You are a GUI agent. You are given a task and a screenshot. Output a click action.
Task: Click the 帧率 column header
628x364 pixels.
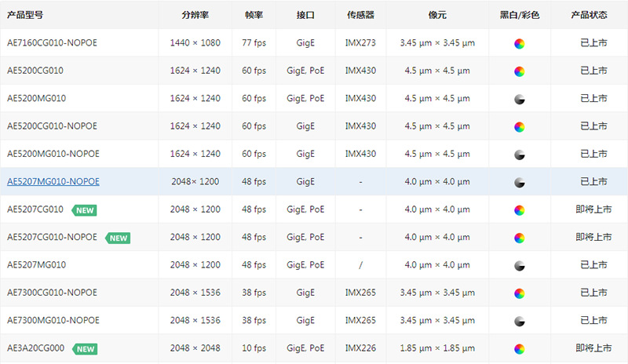254,15
